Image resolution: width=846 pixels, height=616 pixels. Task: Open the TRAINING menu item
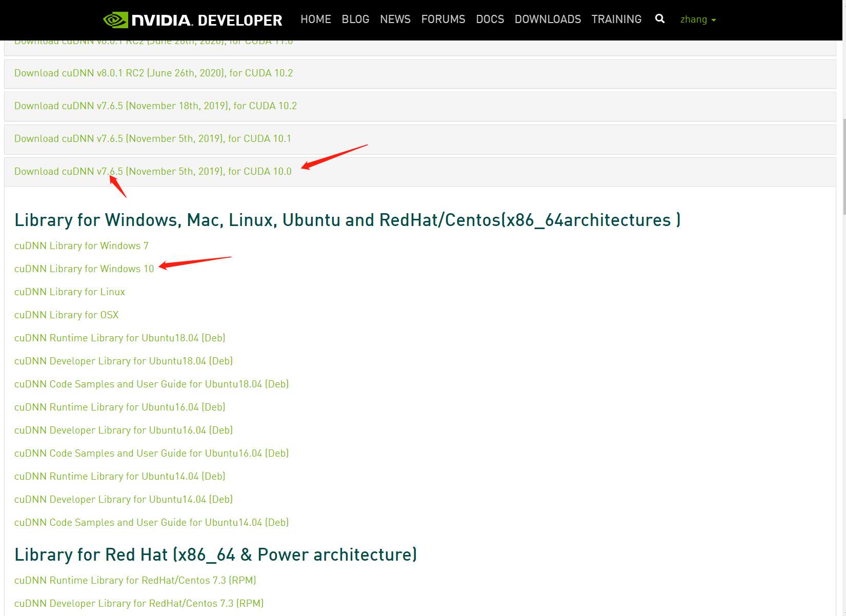click(616, 19)
